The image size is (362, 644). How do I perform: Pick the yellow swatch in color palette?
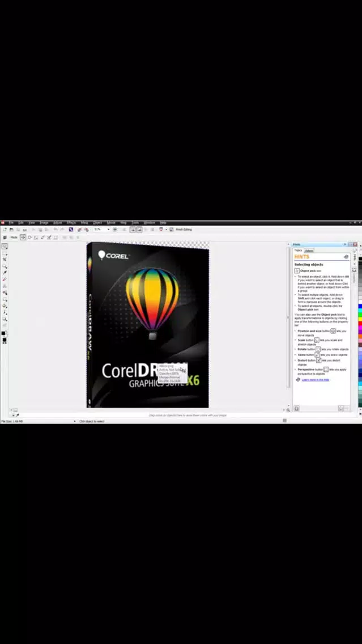tap(360, 319)
